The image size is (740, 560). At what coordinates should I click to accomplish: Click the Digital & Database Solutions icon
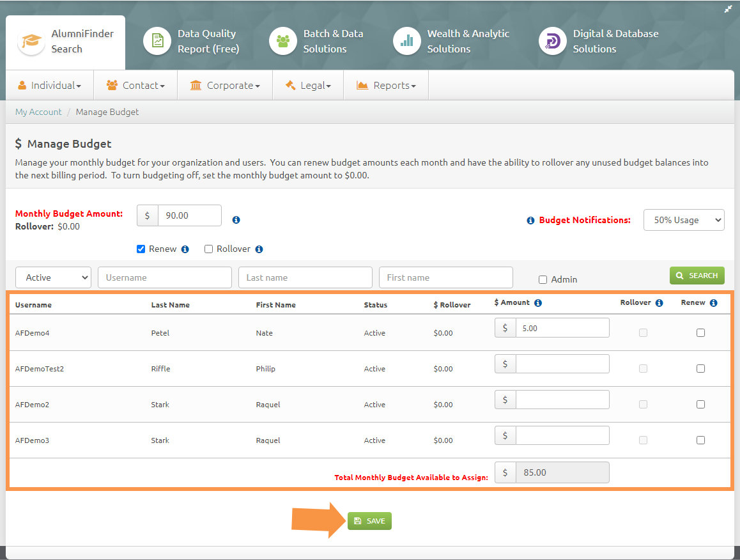pos(553,41)
